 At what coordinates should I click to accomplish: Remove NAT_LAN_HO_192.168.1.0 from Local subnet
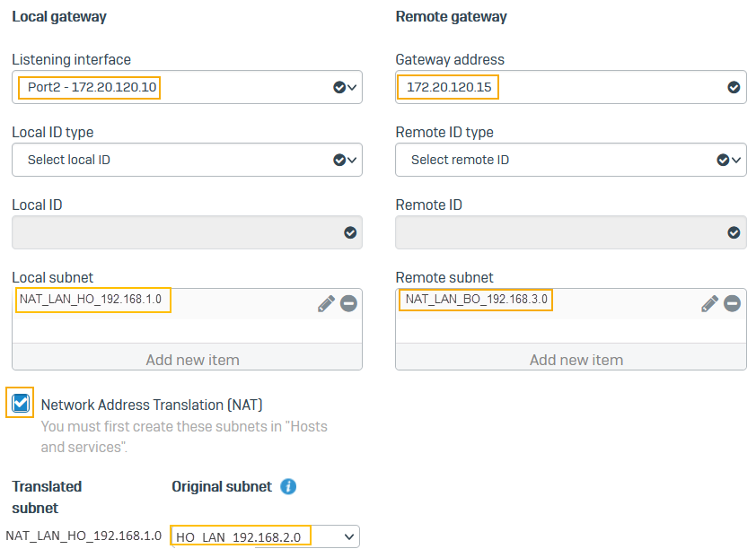[348, 303]
